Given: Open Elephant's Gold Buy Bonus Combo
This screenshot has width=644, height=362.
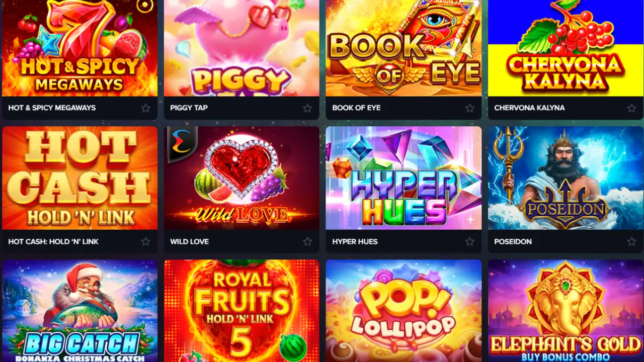Looking at the screenshot, I should [x=566, y=311].
